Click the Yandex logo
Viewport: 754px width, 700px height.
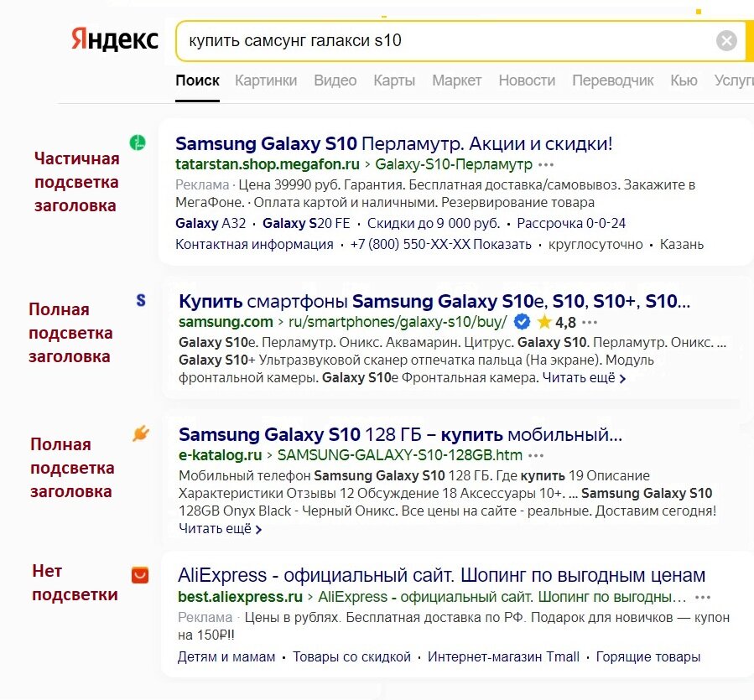pyautogui.click(x=114, y=39)
